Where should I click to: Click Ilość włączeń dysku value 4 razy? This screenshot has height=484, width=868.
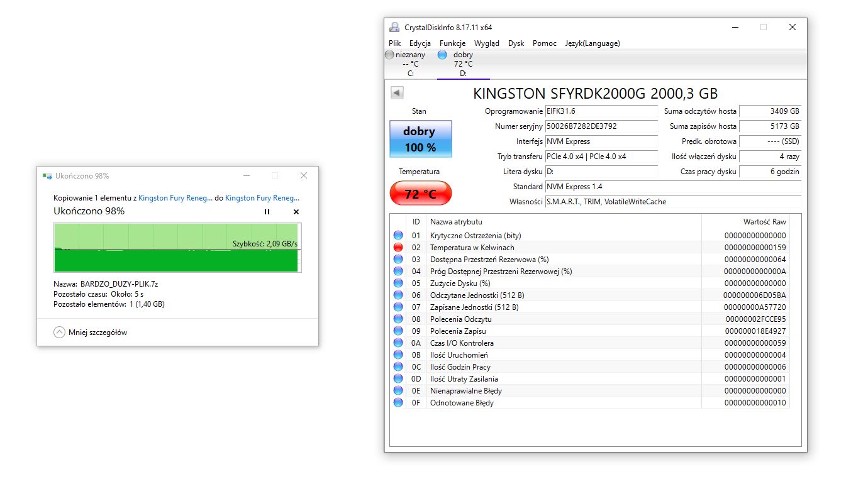[x=770, y=157]
